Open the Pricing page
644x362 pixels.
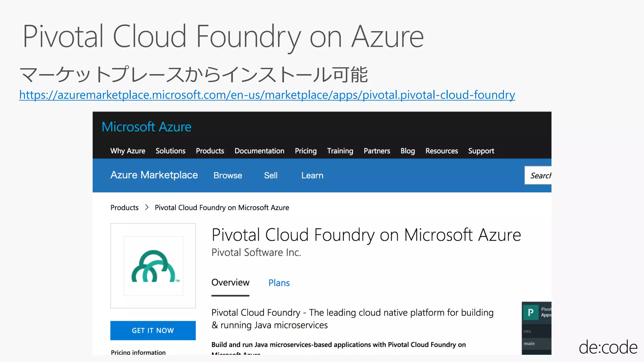point(306,151)
